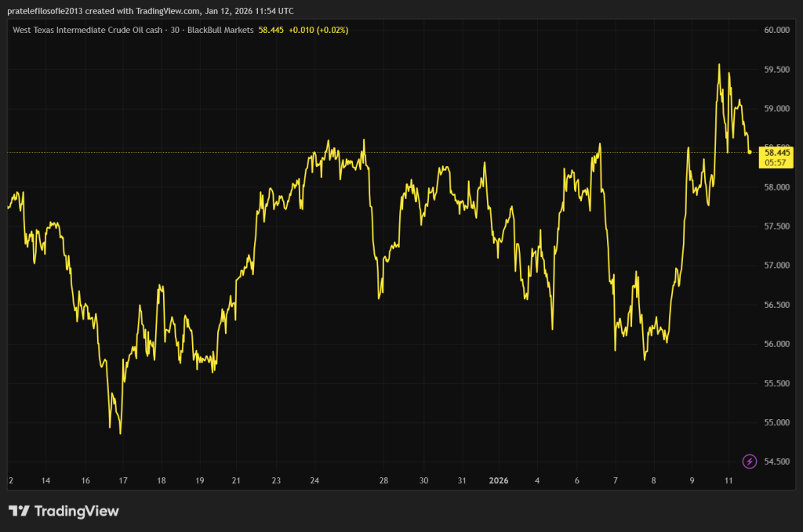This screenshot has width=803, height=532.
Task: Click the current price label 58.445
Action: [776, 153]
